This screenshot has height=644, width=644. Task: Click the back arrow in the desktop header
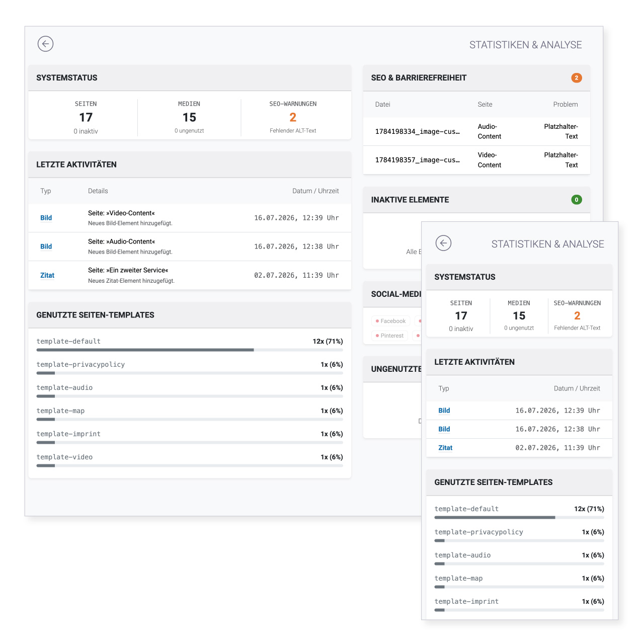tap(45, 44)
